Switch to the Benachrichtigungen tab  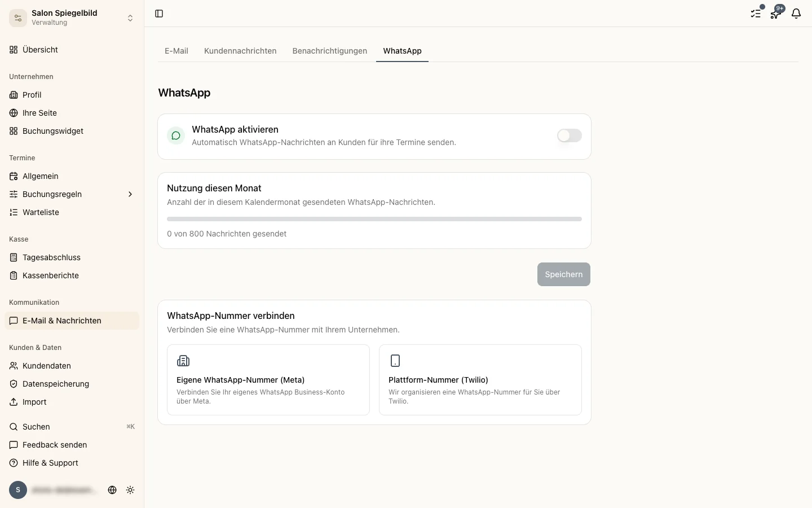point(330,51)
